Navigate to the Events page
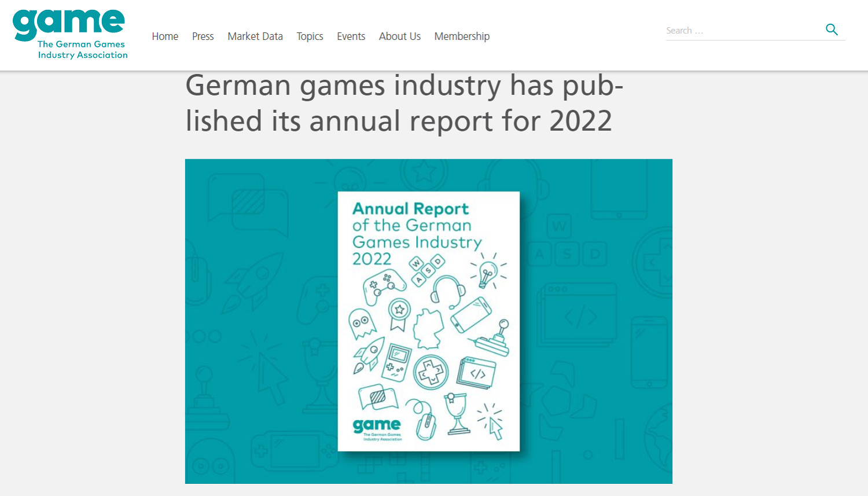The width and height of the screenshot is (868, 496). tap(351, 36)
